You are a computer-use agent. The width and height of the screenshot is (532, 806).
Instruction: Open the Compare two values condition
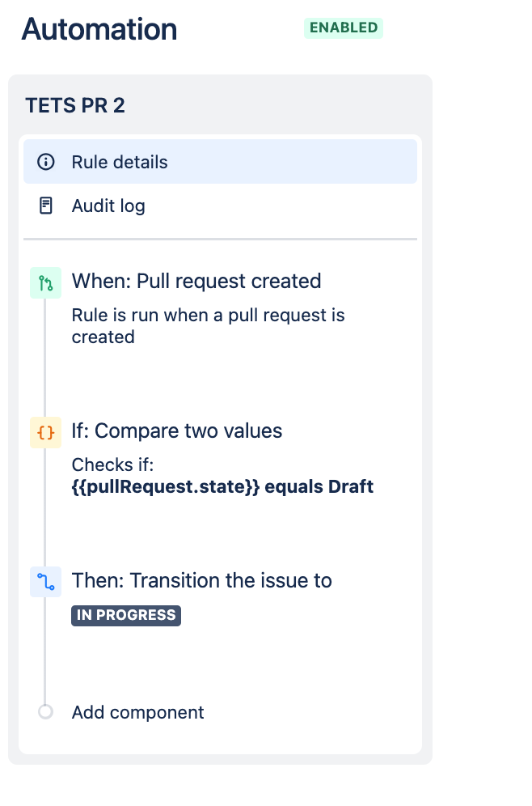(177, 431)
